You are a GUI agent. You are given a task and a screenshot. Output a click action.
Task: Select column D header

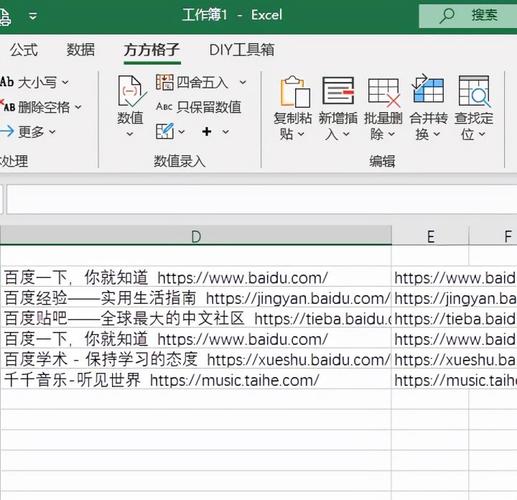pyautogui.click(x=196, y=236)
